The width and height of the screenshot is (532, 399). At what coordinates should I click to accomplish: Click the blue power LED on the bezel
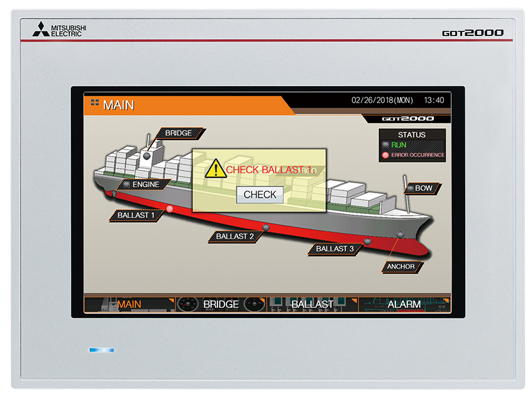[102, 350]
